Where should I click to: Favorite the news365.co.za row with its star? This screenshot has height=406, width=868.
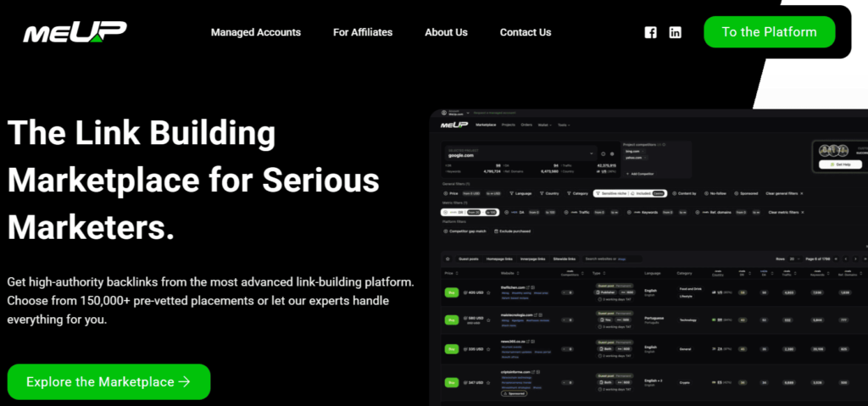[488, 349]
